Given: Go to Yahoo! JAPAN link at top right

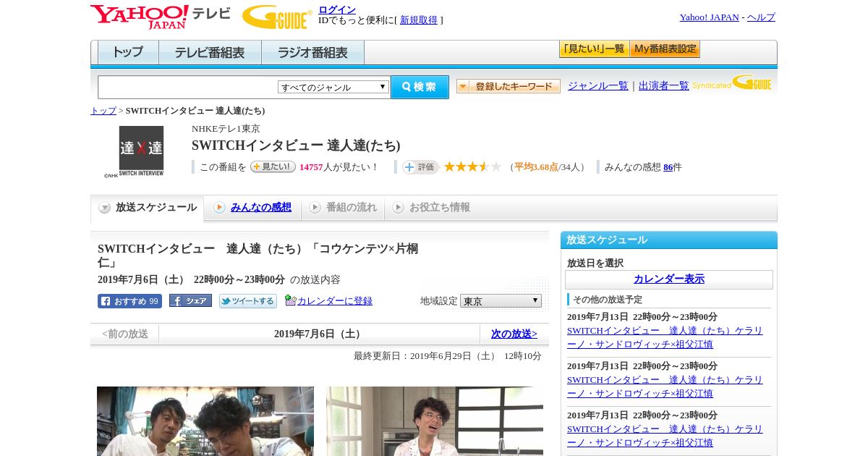Looking at the screenshot, I should [x=709, y=17].
